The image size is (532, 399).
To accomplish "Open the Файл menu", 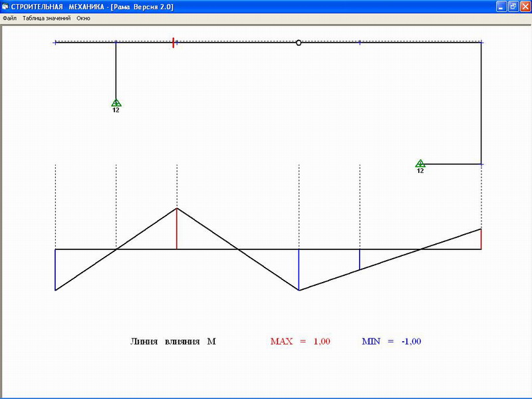I will [x=9, y=19].
